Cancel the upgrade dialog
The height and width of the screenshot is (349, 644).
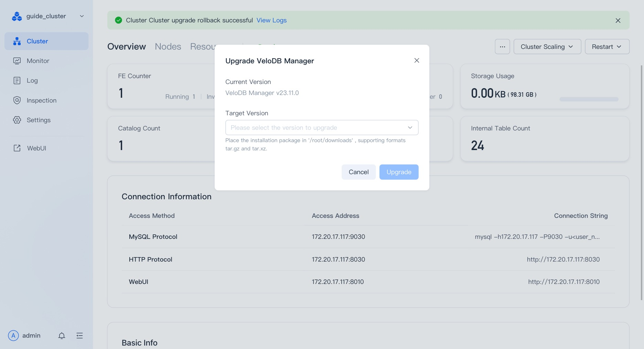pyautogui.click(x=358, y=172)
